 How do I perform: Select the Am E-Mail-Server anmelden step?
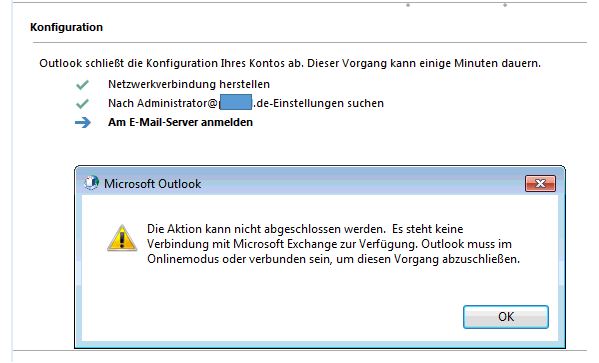click(180, 122)
